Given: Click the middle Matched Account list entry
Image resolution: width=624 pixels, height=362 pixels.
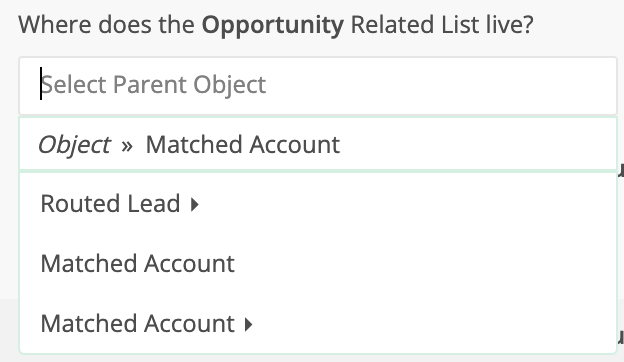Looking at the screenshot, I should click(x=318, y=264).
